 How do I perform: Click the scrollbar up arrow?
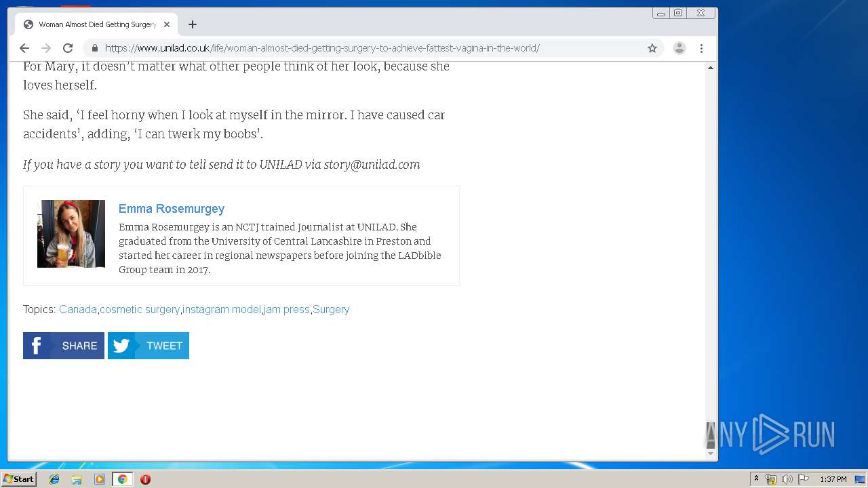[x=711, y=68]
